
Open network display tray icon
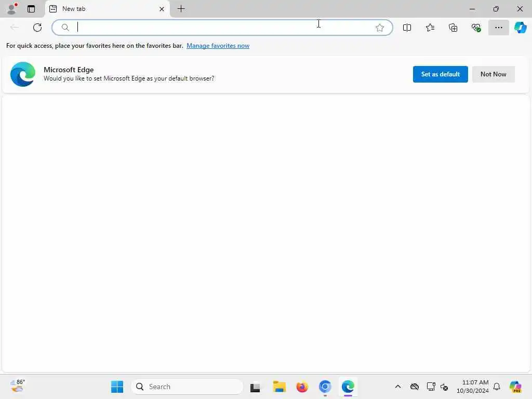coord(431,387)
